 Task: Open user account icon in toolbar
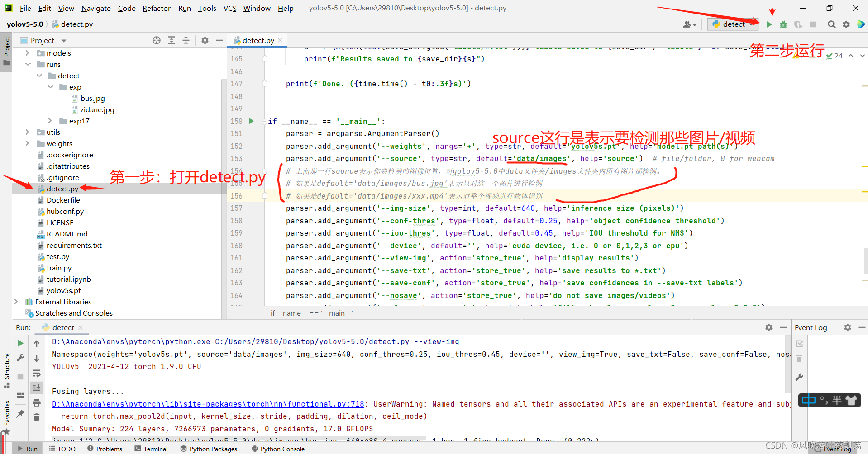pyautogui.click(x=690, y=24)
